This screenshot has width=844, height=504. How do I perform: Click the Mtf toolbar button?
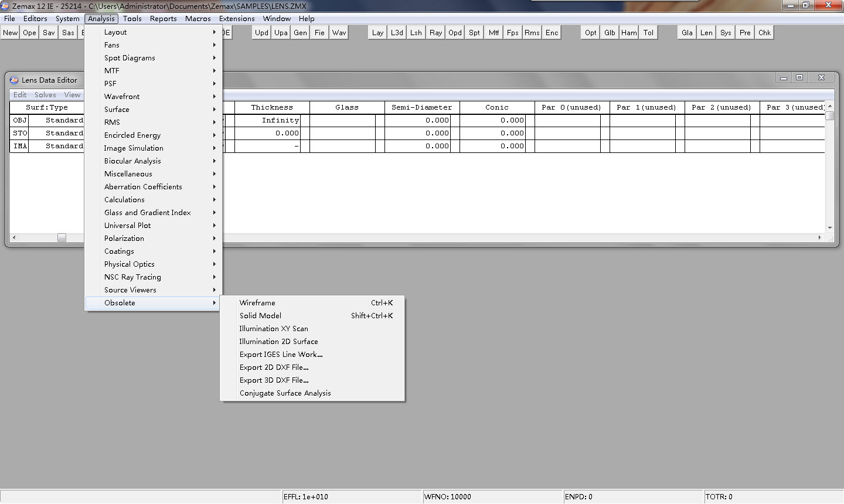coord(494,33)
